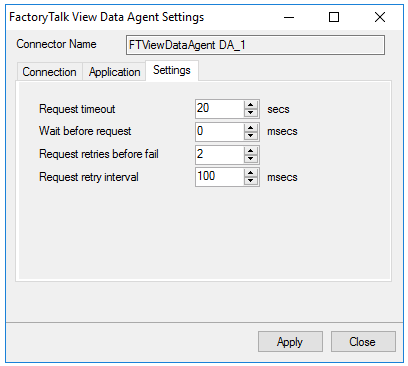Click the 'Request retry interval' label
The height and width of the screenshot is (366, 408).
(89, 177)
